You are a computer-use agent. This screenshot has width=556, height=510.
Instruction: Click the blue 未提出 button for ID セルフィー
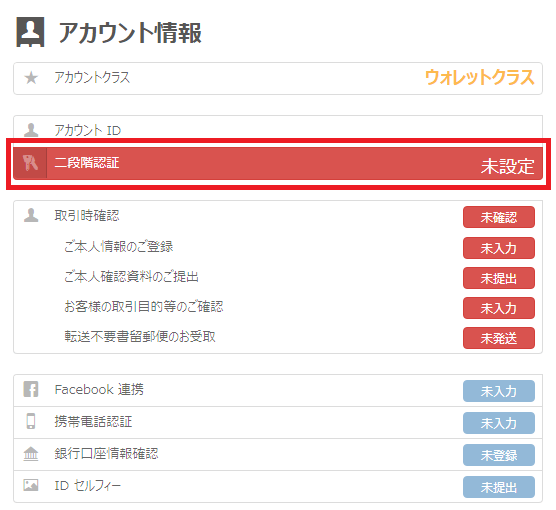click(x=499, y=487)
